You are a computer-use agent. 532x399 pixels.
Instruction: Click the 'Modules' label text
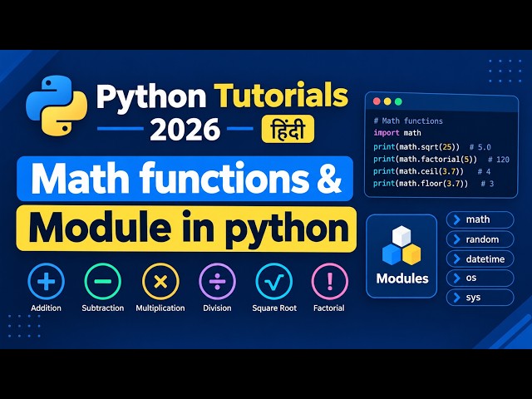coord(402,278)
